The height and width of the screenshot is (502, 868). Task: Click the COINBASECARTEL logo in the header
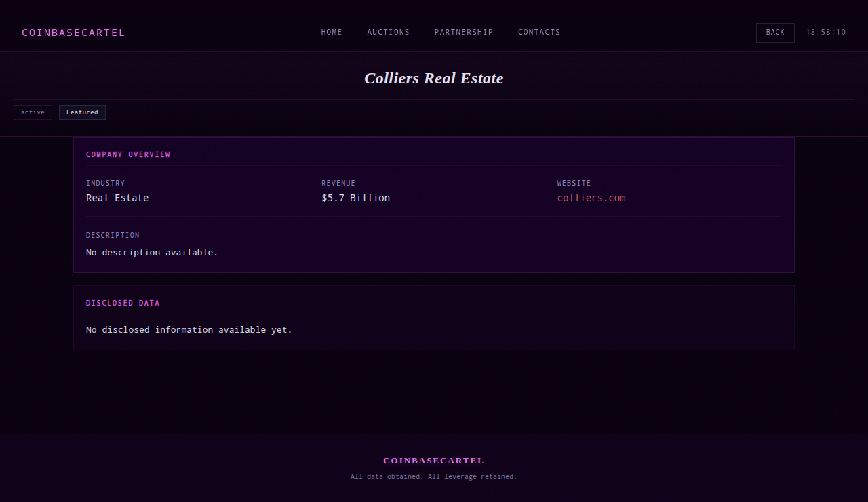tap(73, 33)
